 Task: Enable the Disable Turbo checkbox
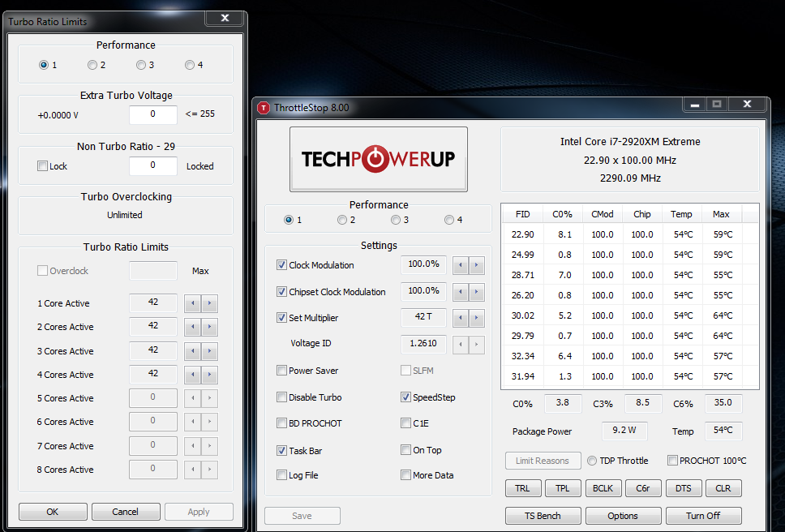pos(282,397)
